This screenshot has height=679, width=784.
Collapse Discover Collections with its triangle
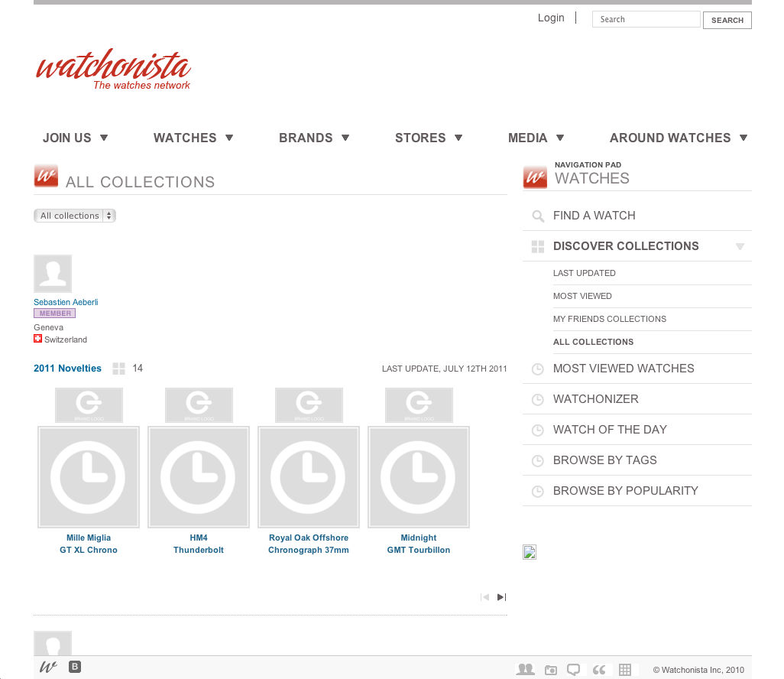(740, 246)
